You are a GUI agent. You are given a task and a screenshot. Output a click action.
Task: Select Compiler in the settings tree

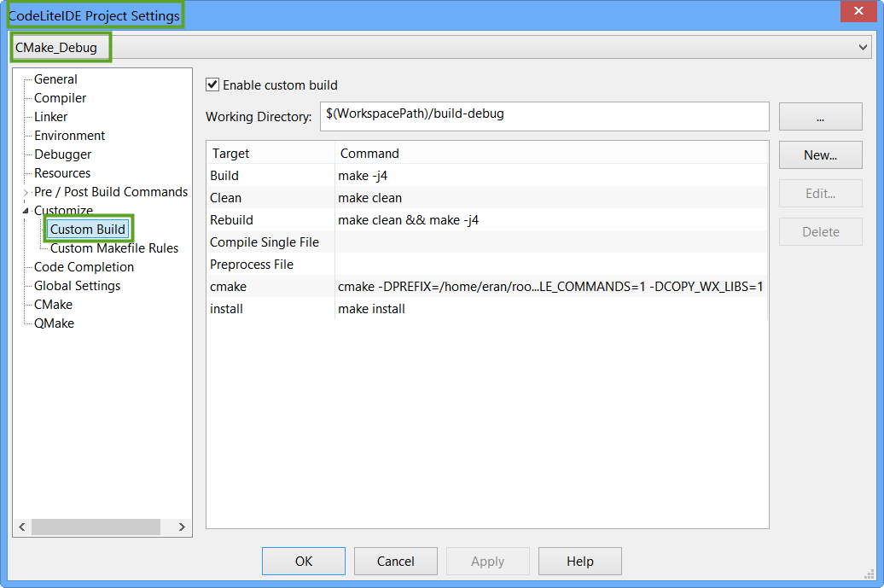[x=60, y=98]
